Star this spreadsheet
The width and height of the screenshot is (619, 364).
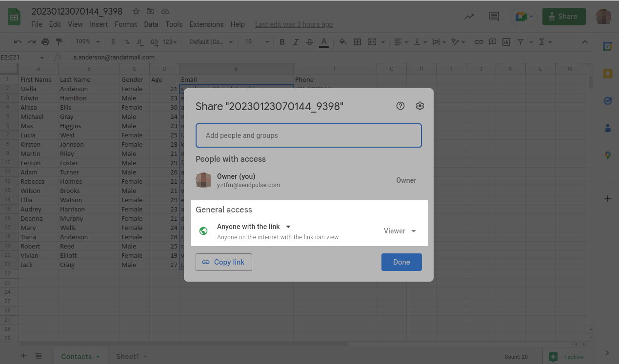136,11
